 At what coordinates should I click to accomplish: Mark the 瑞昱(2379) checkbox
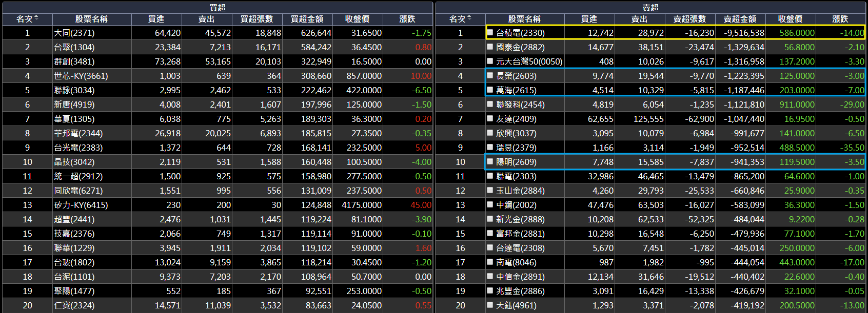(x=490, y=147)
